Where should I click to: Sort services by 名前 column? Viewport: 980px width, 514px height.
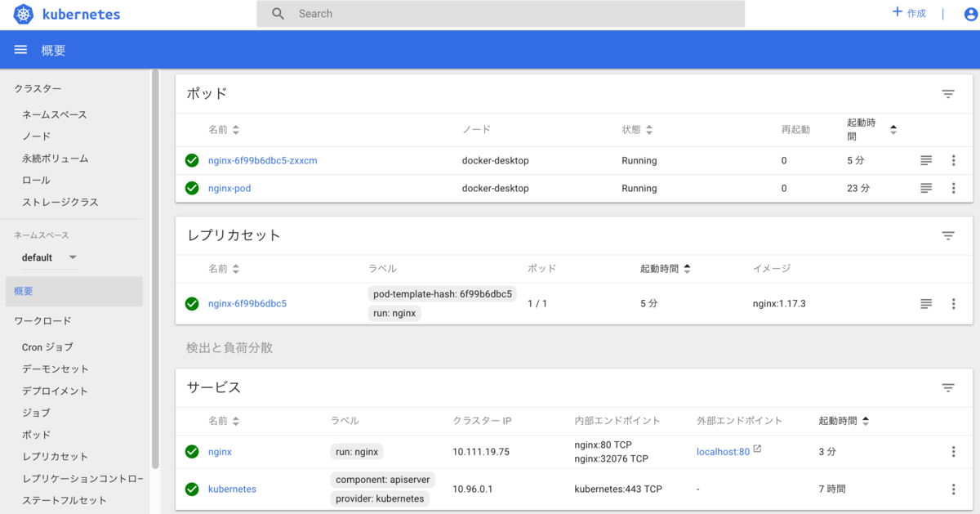click(x=224, y=422)
